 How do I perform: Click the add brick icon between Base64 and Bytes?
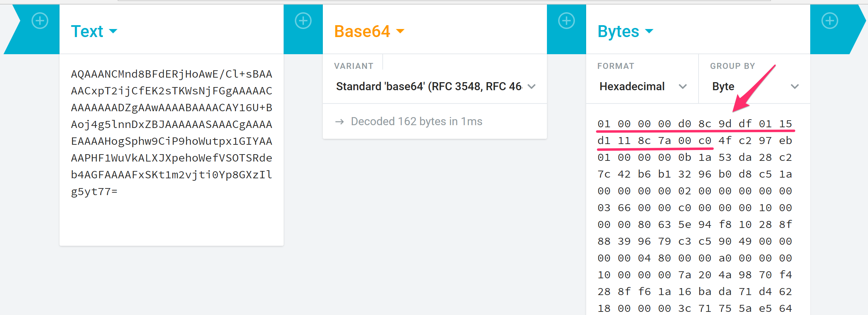coord(566,21)
